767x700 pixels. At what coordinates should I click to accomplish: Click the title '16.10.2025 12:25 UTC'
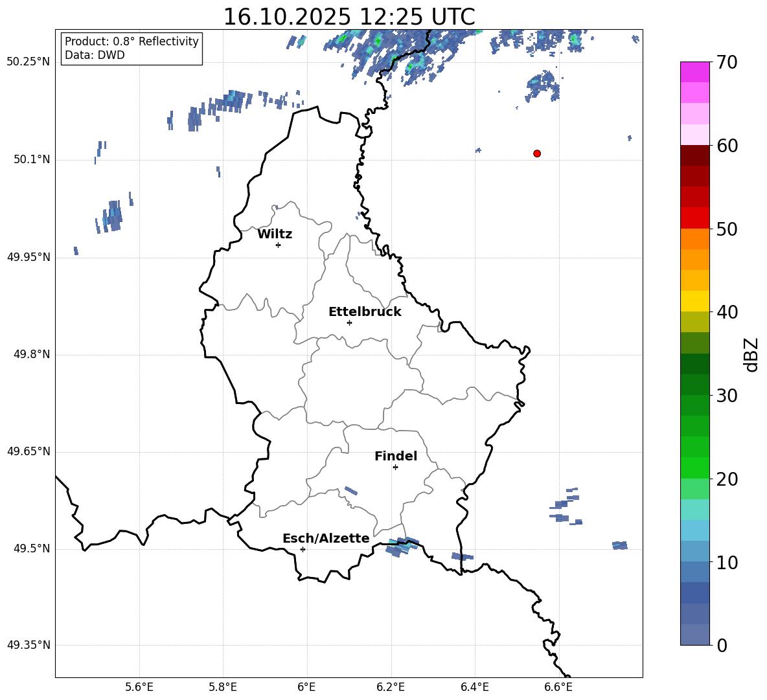(x=349, y=17)
